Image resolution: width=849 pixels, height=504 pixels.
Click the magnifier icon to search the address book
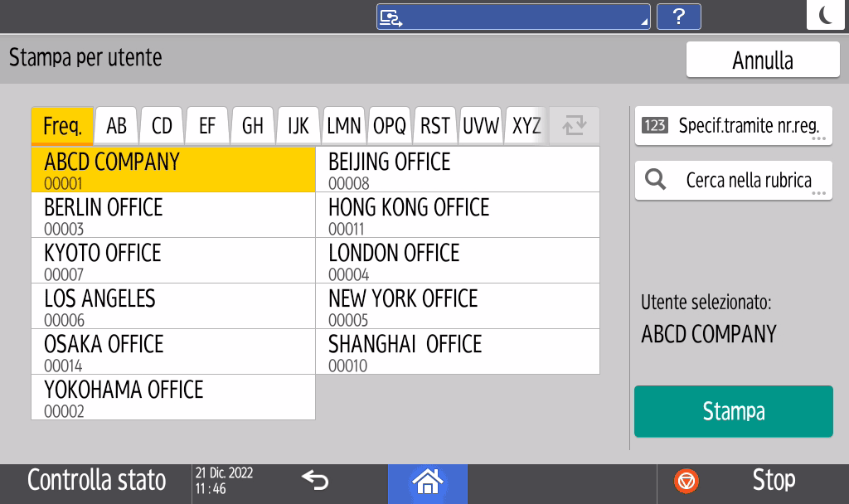coord(655,179)
